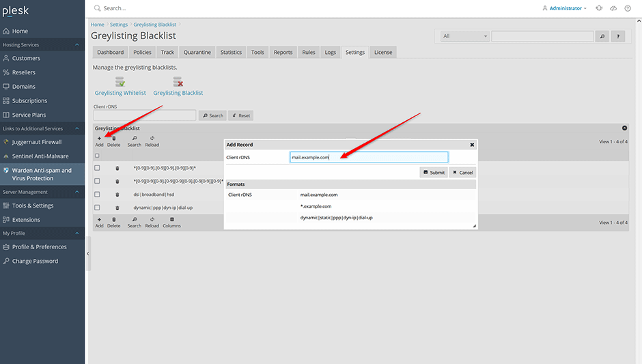Viewport: 642px width, 364px height.
Task: Switch to Policies tab
Action: (142, 53)
